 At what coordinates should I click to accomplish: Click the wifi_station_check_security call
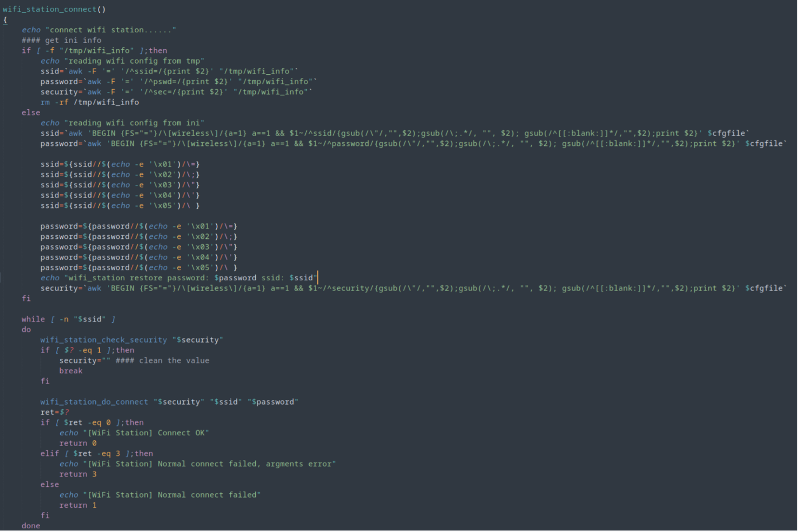(x=103, y=340)
